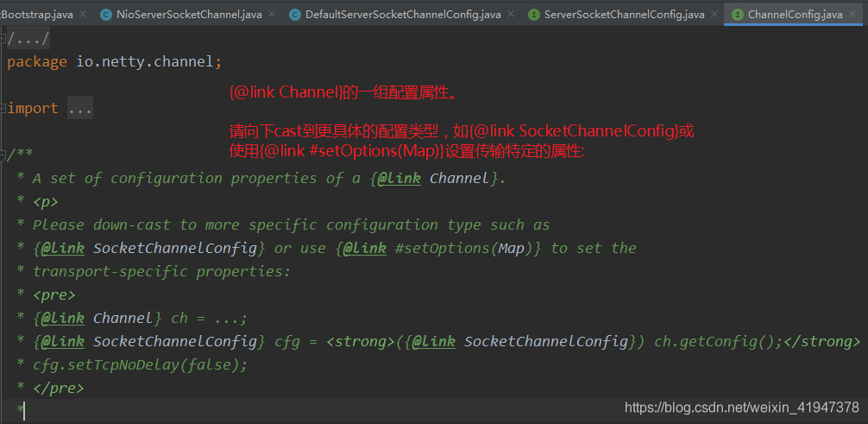Click the DefaultServerSocketChannelConfig.java class icon

coord(295,15)
